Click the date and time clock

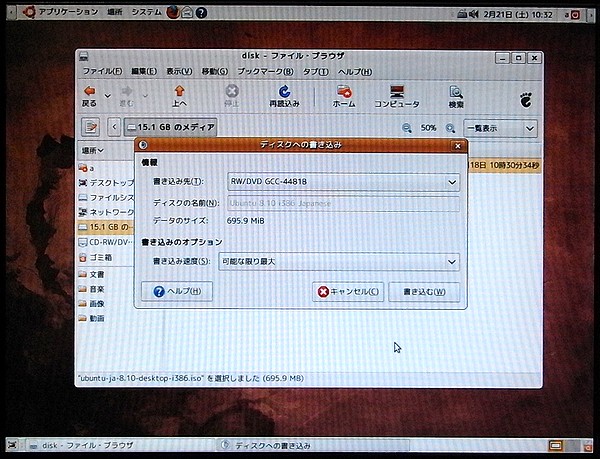[518, 15]
